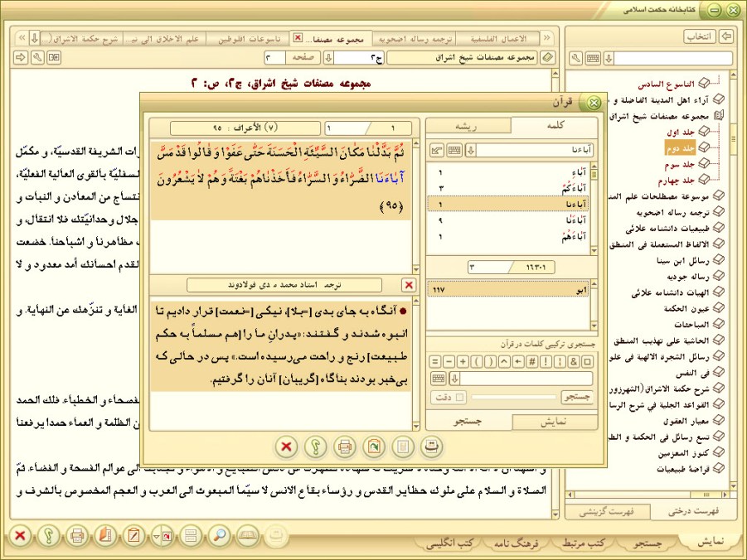Open the clipboard notes icon in bottom toolbar

tap(133, 536)
